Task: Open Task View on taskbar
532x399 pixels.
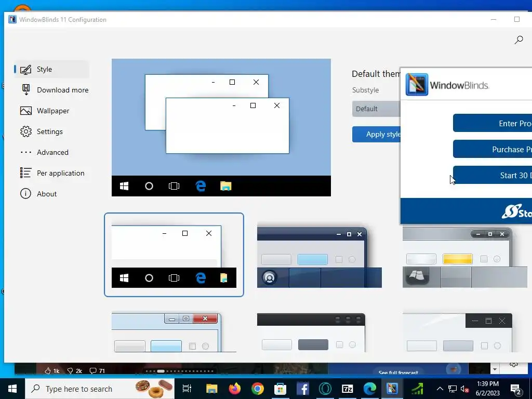Action: coord(187,389)
